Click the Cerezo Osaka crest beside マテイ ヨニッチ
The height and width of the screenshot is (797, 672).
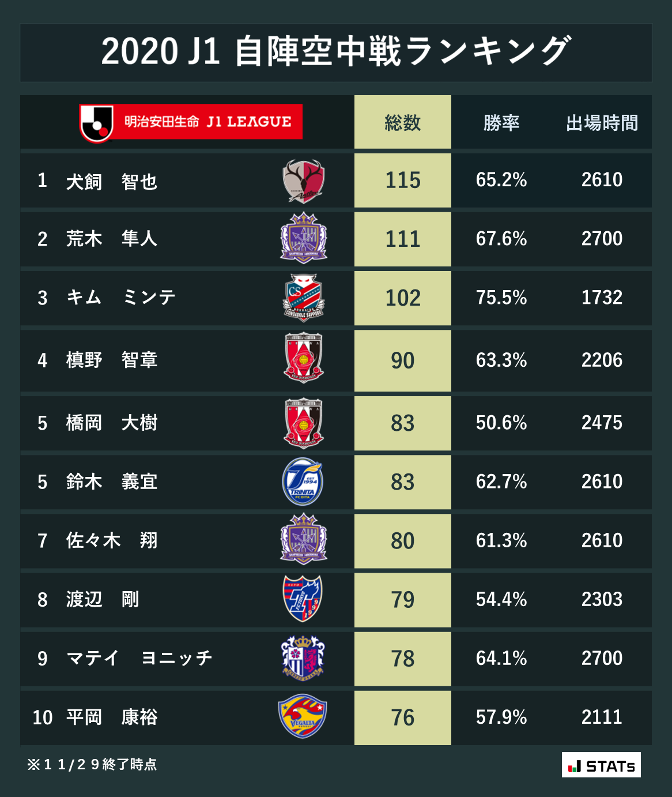point(303,657)
